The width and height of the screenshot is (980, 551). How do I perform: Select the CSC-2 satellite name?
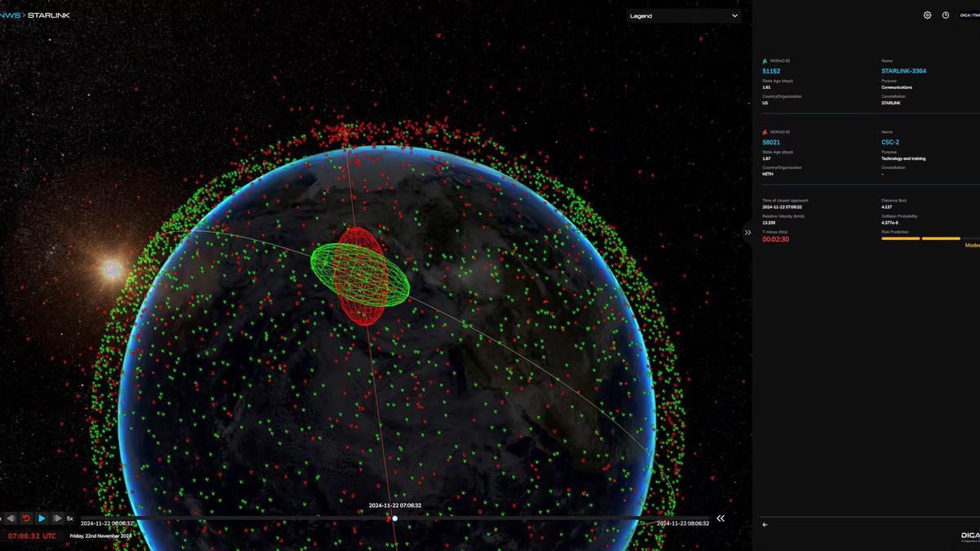(x=889, y=141)
